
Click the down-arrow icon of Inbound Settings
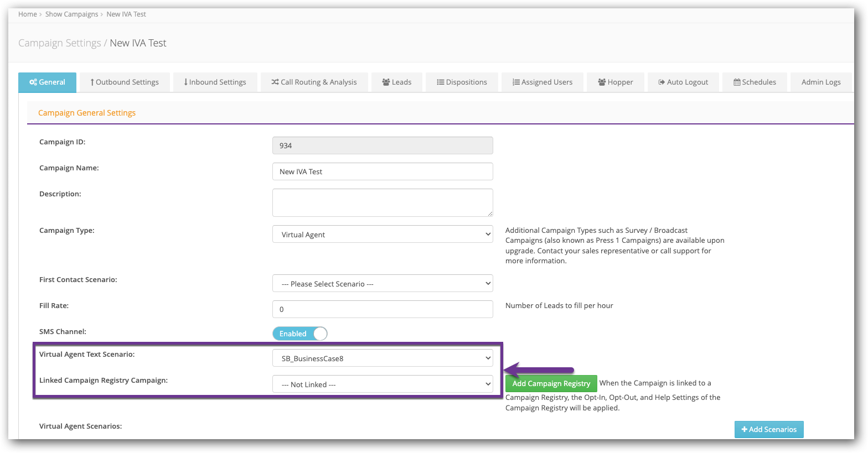point(185,82)
